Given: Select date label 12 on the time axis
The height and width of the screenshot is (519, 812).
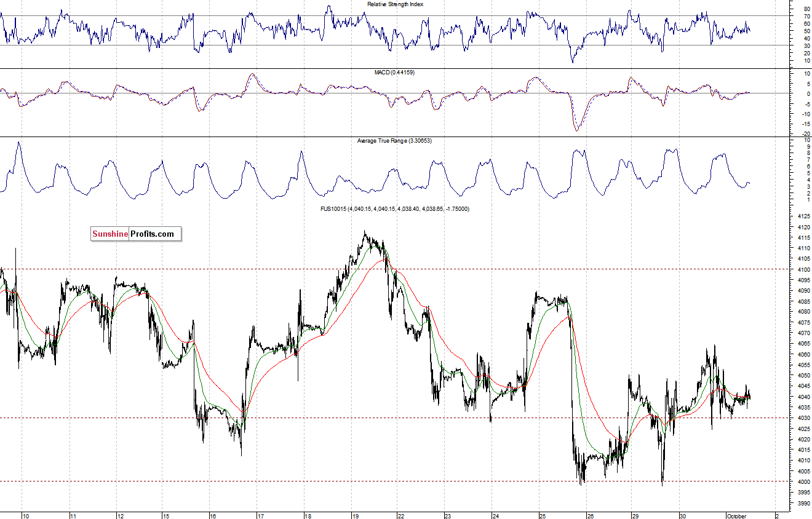Looking at the screenshot, I should coord(120,516).
